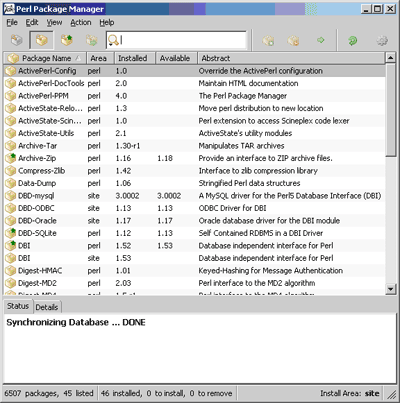Click abstract 'Stringified Perl data structures'
This screenshot has height=403, width=400.
pyautogui.click(x=249, y=183)
